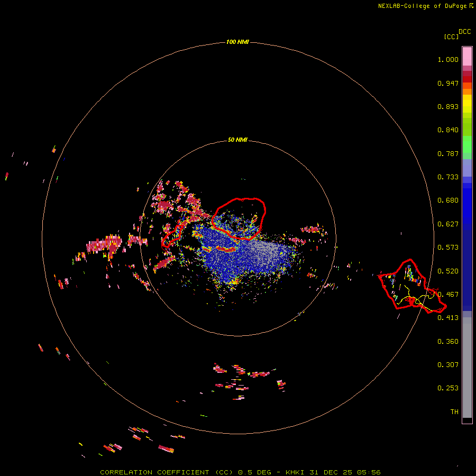Click the 0.627 color scale value
Screen dimensions: 476x476
tap(448, 224)
